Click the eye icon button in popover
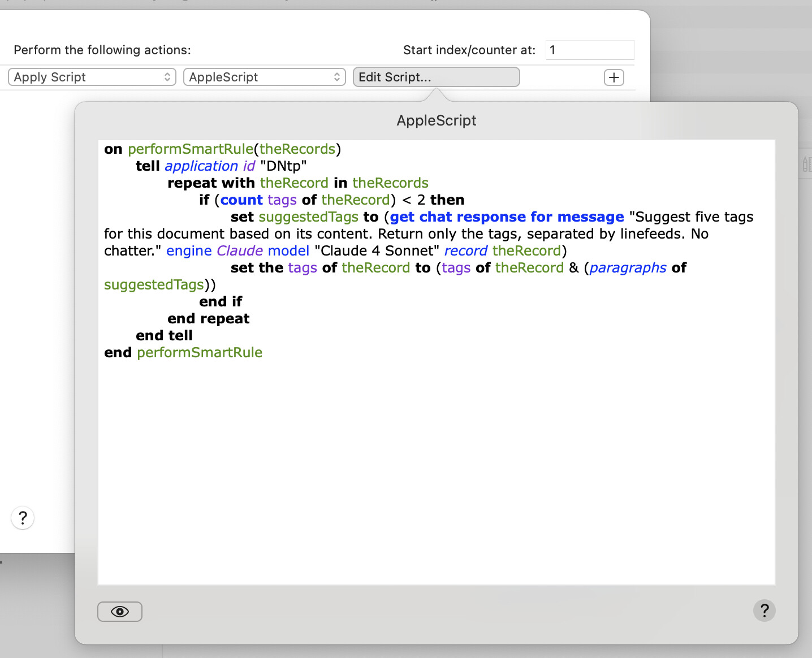The height and width of the screenshot is (658, 812). point(120,612)
